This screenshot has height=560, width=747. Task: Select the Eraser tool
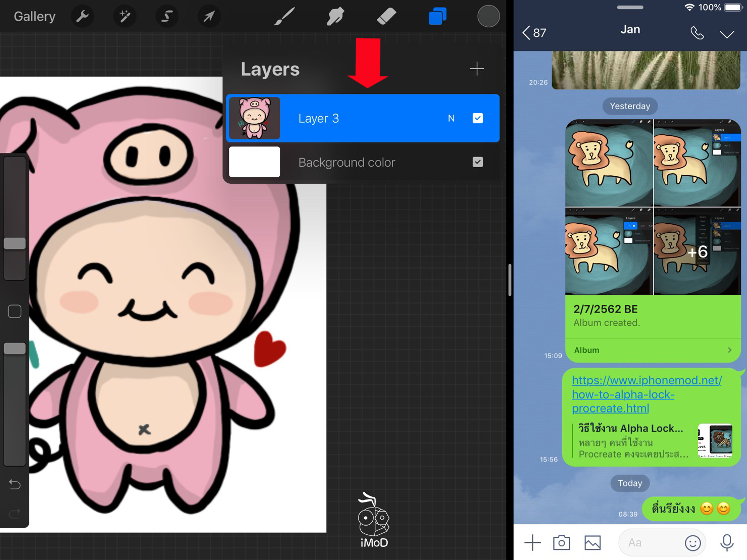coord(386,17)
